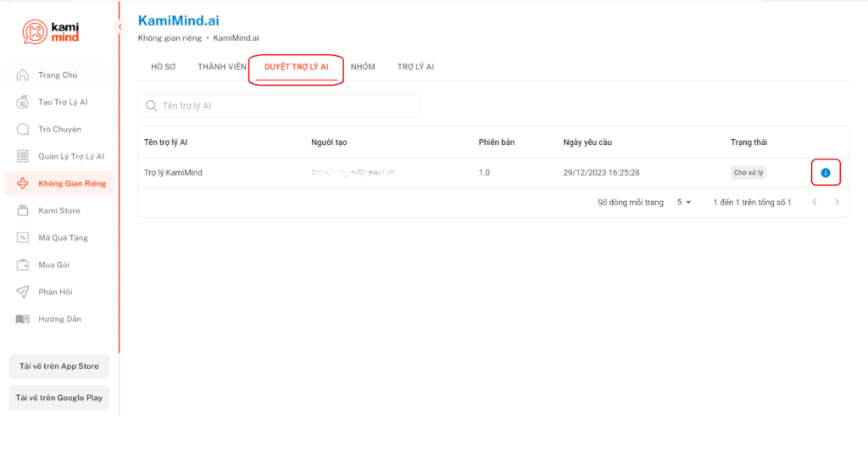
Task: Go to next table page arrow
Action: pos(837,202)
